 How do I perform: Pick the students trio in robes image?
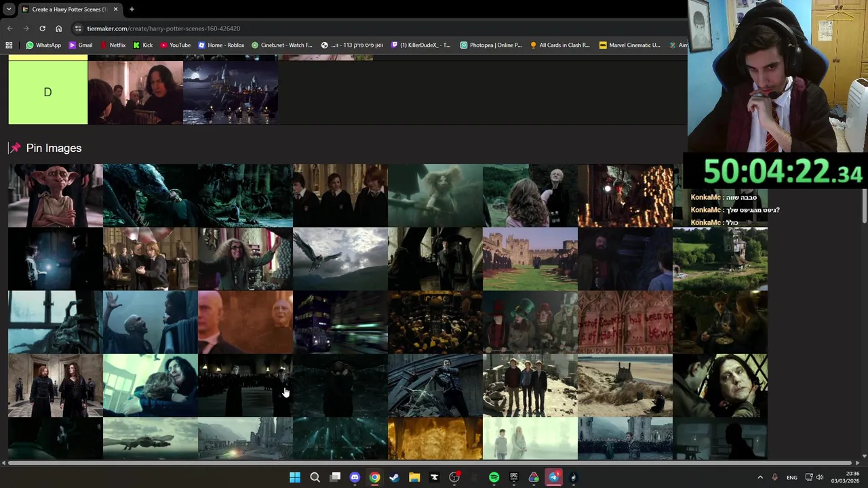340,195
